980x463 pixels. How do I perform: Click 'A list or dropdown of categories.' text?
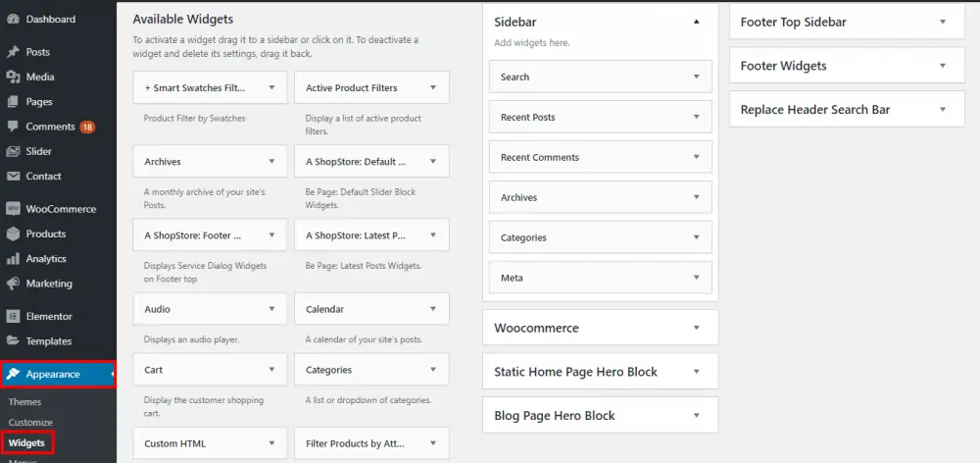pos(368,400)
